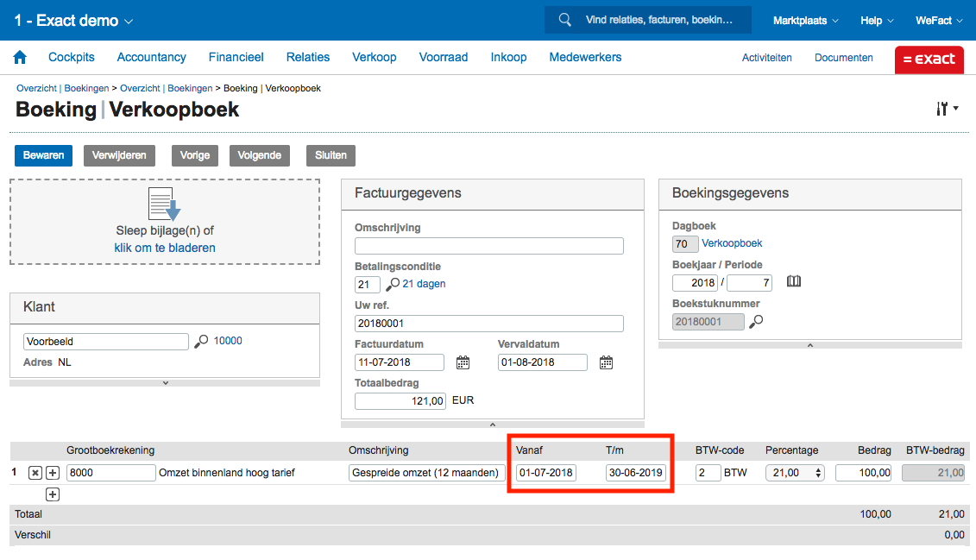Screen dimensions: 976x560
Task: Click the Verkoopboek dagboek link
Action: [732, 243]
